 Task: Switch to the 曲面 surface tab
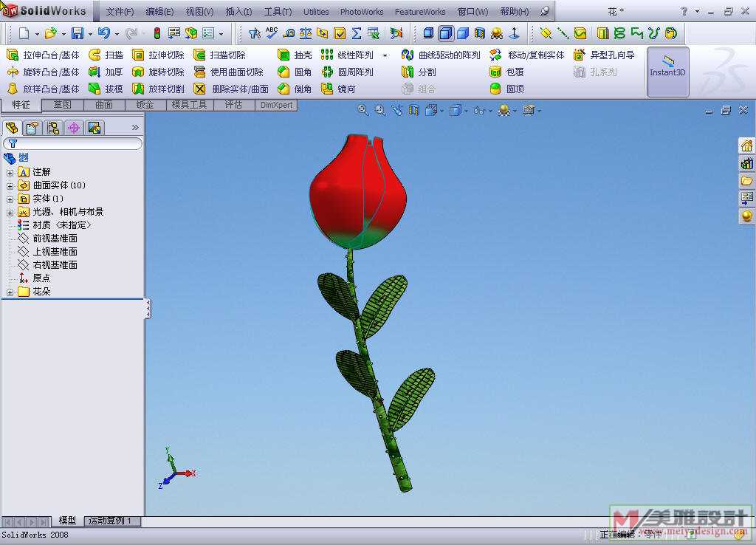point(104,105)
